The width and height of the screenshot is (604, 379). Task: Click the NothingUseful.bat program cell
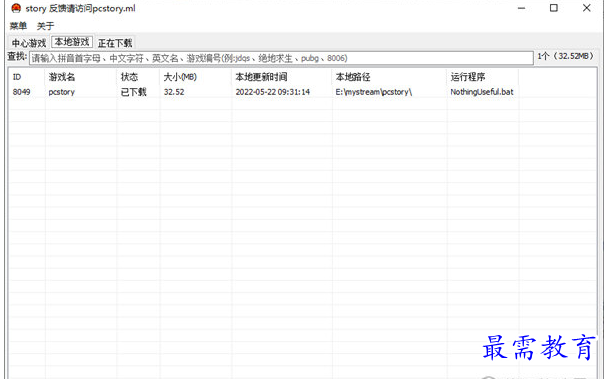pos(482,92)
